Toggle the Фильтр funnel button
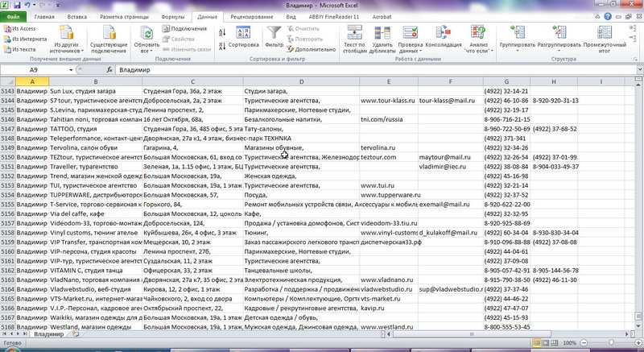This screenshot has width=644, height=352. (274, 37)
